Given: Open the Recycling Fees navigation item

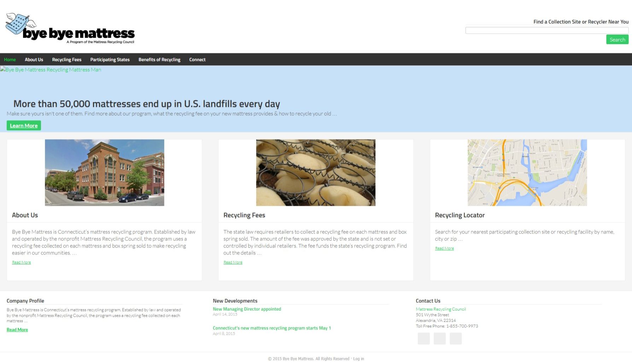Looking at the screenshot, I should [x=66, y=60].
